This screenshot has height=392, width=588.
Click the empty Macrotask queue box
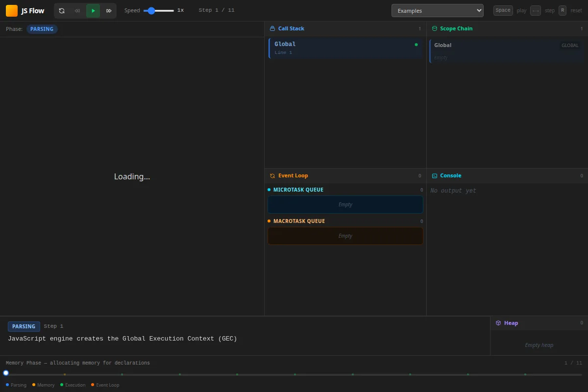tap(345, 236)
